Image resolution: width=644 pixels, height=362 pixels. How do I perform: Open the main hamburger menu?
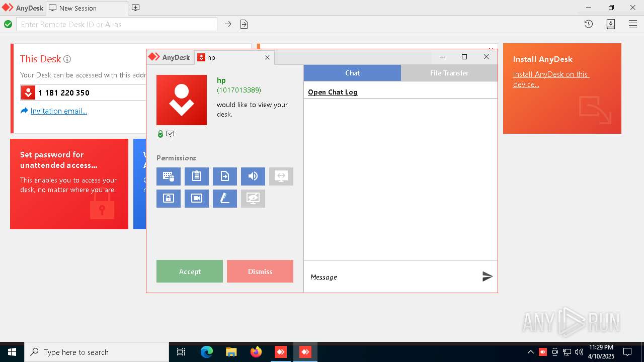tap(633, 24)
